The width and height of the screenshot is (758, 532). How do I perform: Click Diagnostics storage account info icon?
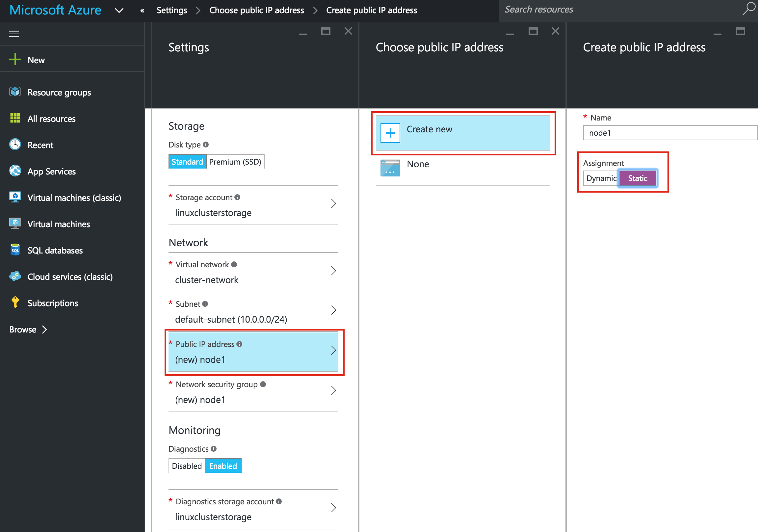[x=279, y=501]
